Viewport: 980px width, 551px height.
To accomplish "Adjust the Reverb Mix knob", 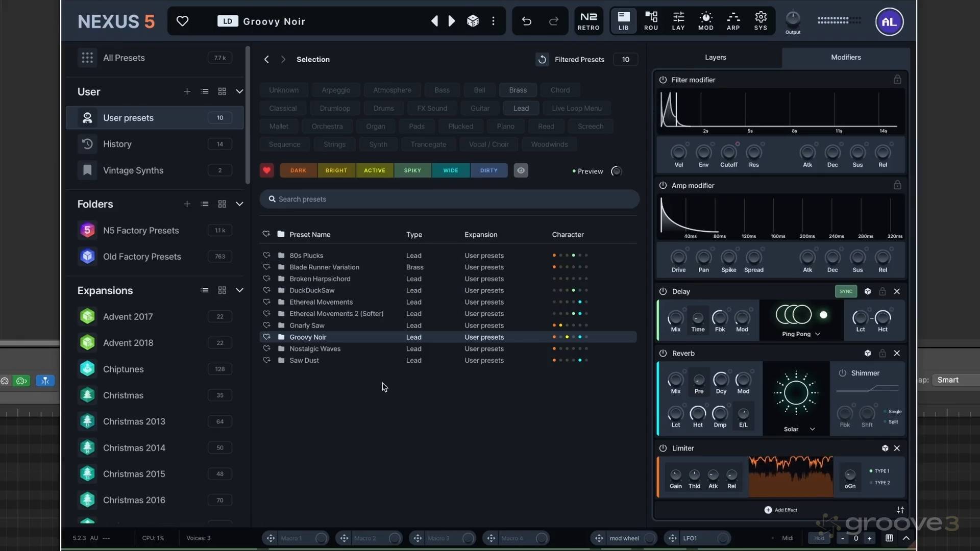I will click(675, 380).
